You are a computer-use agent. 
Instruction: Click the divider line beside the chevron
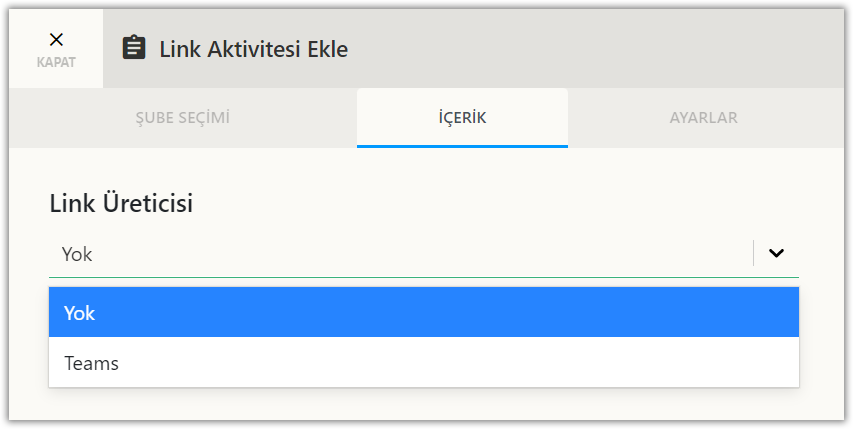click(753, 254)
